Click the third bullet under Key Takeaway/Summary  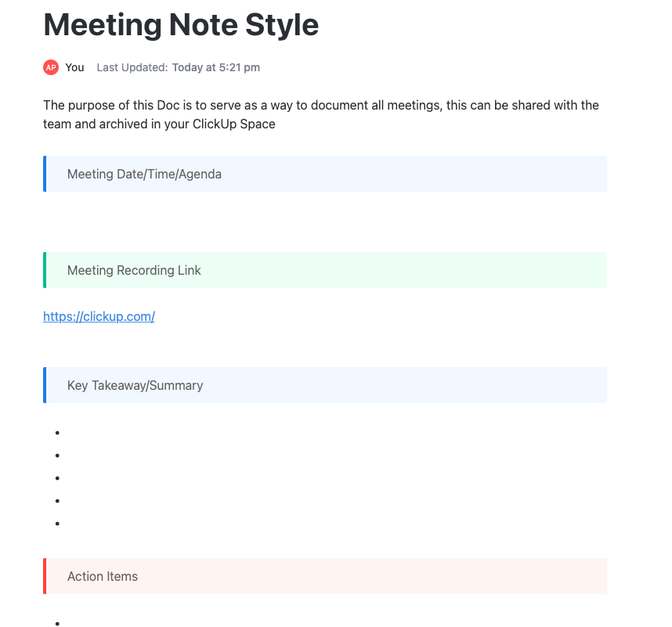pos(78,477)
